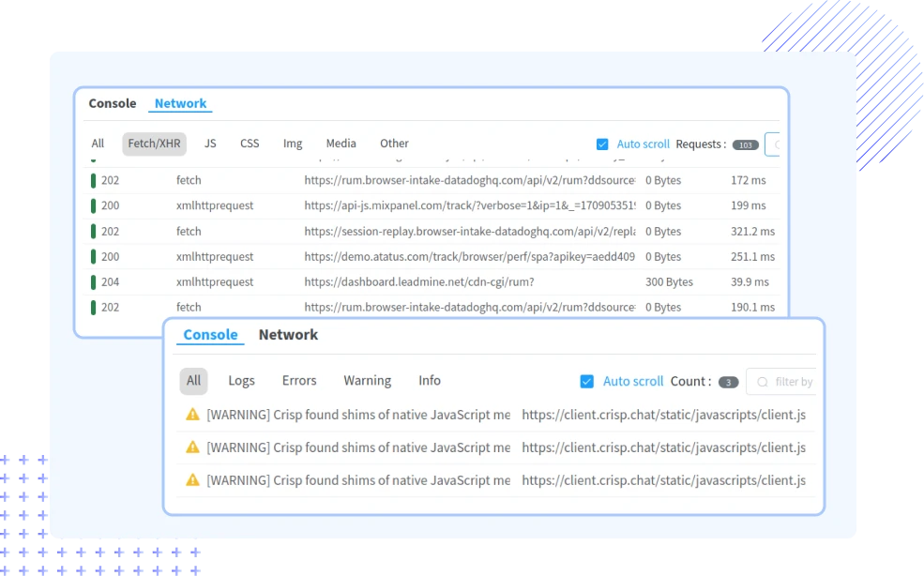Click the 199 ms duration value
The width and height of the screenshot is (924, 576).
(749, 205)
